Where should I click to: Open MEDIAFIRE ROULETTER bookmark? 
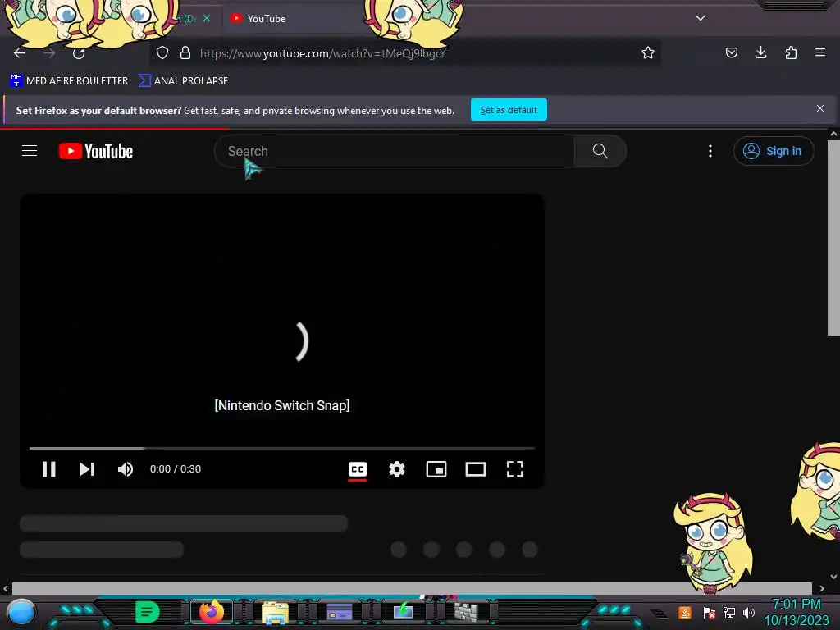pos(69,81)
